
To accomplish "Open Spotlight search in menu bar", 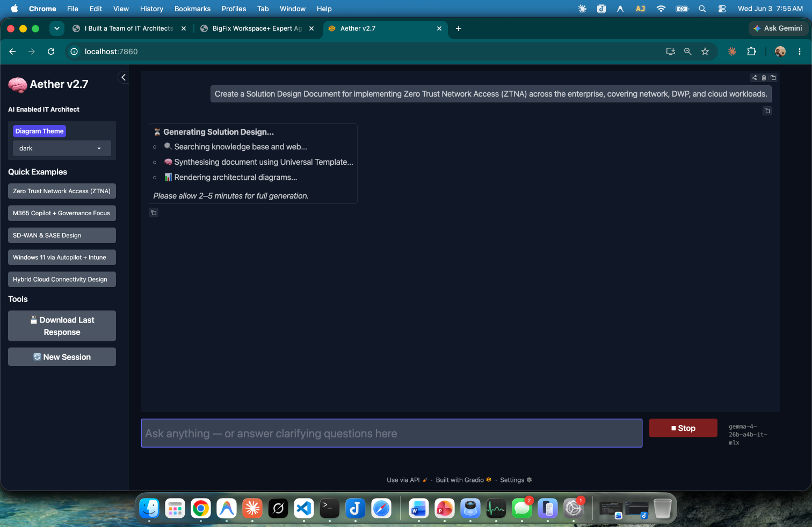I will coord(702,9).
